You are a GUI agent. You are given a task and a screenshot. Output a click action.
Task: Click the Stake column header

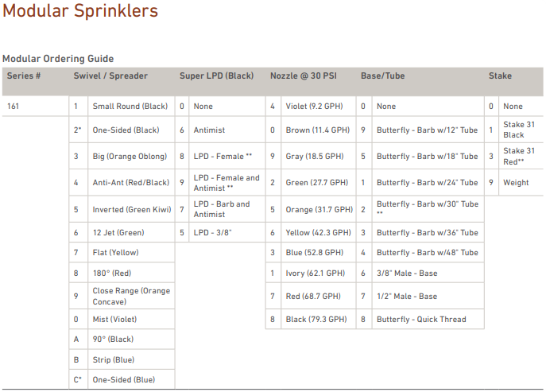coord(500,76)
